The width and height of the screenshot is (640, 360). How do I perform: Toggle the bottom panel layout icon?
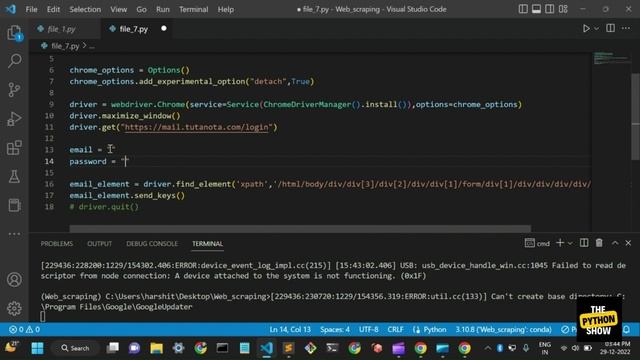(536, 9)
